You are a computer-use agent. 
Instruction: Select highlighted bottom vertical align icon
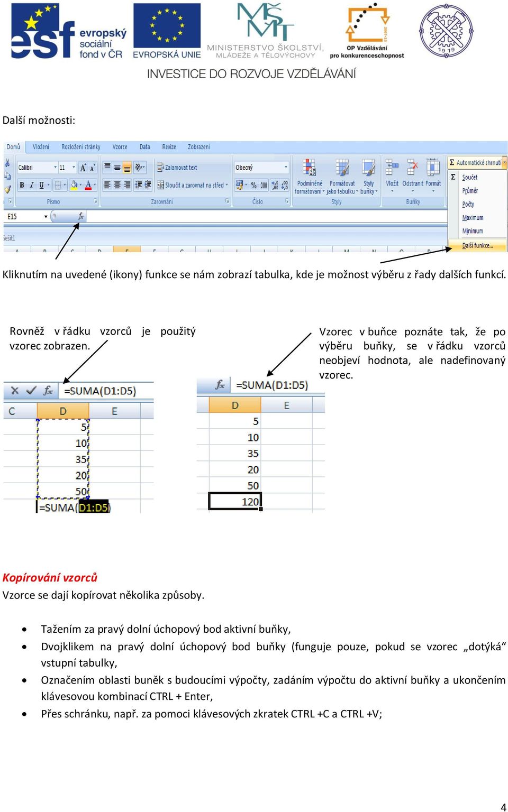127,168
